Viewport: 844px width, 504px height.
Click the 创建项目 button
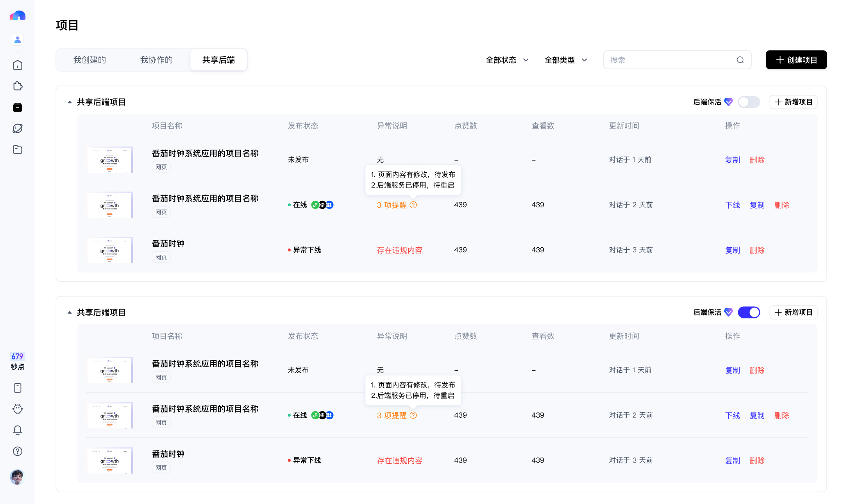click(796, 60)
